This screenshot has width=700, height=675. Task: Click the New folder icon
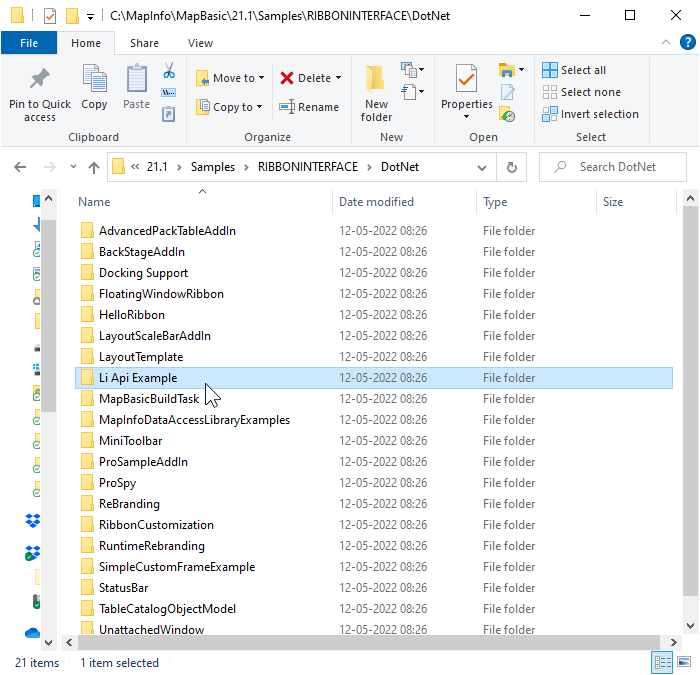pos(375,79)
